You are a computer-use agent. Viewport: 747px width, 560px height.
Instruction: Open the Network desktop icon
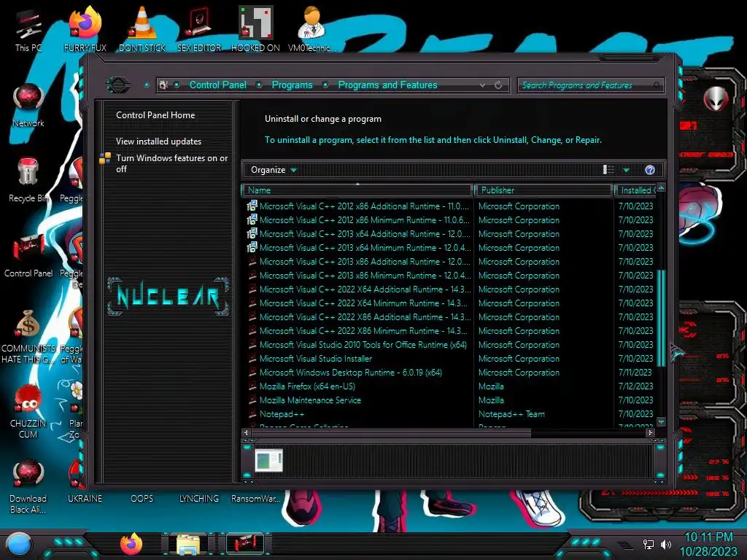point(28,106)
